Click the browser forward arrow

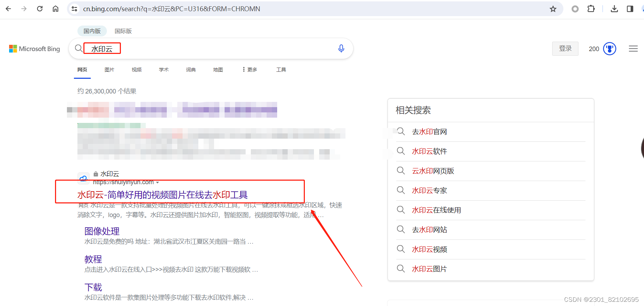24,9
